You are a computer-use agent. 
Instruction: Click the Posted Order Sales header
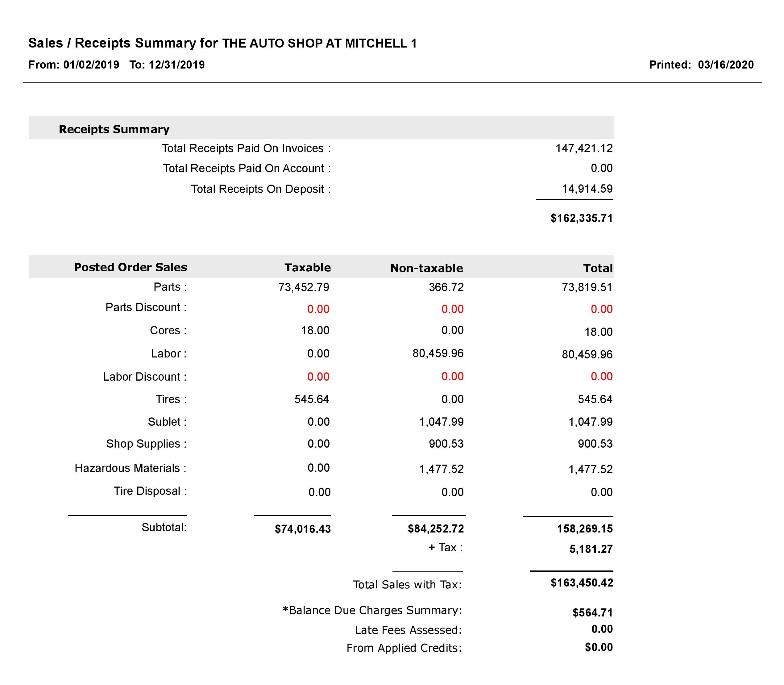[x=130, y=267]
